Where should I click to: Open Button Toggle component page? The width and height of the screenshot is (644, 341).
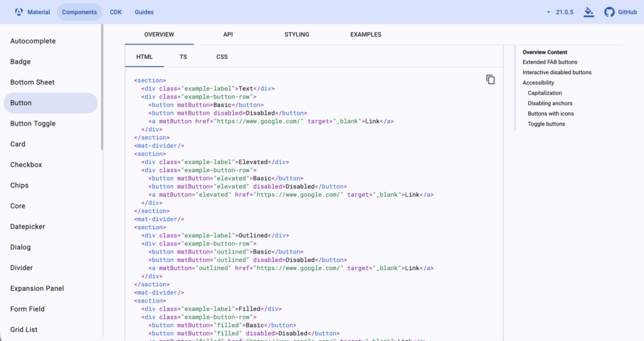pyautogui.click(x=33, y=124)
